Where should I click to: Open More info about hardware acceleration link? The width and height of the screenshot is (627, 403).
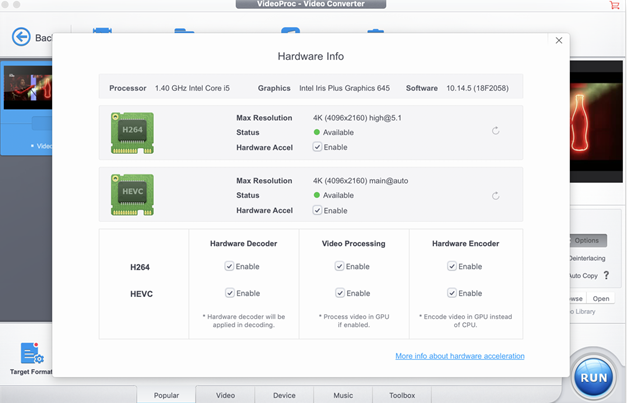click(459, 356)
